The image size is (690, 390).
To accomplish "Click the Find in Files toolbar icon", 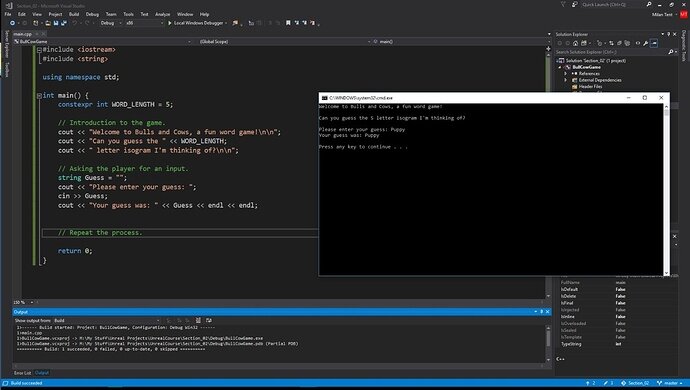I will click(235, 23).
